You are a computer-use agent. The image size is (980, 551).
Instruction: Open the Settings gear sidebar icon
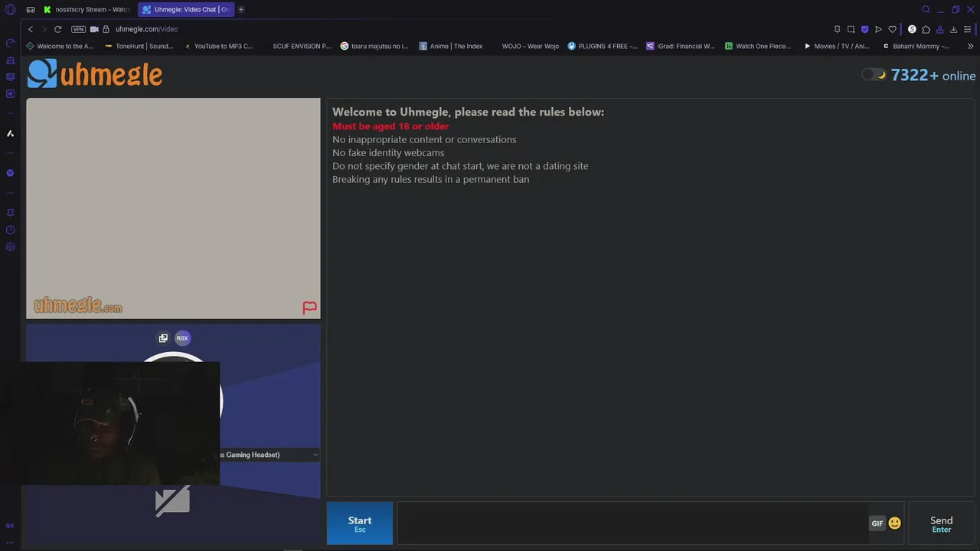tap(10, 246)
